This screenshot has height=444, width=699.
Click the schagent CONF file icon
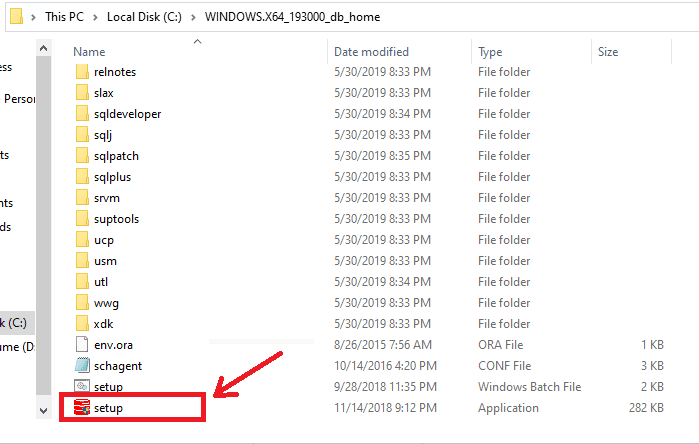coord(82,366)
